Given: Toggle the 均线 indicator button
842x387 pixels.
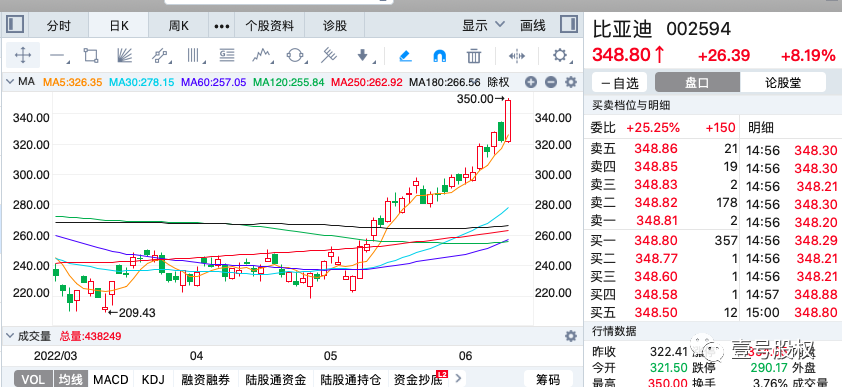Looking at the screenshot, I should pyautogui.click(x=70, y=379).
